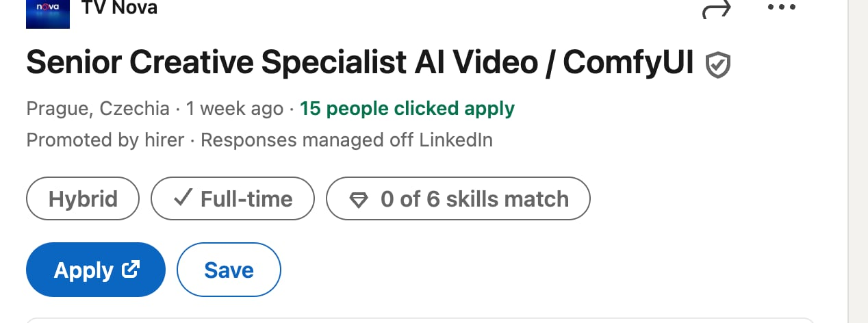Open the TV Nova company name link
Screen dimensions: 868x323
click(x=118, y=8)
